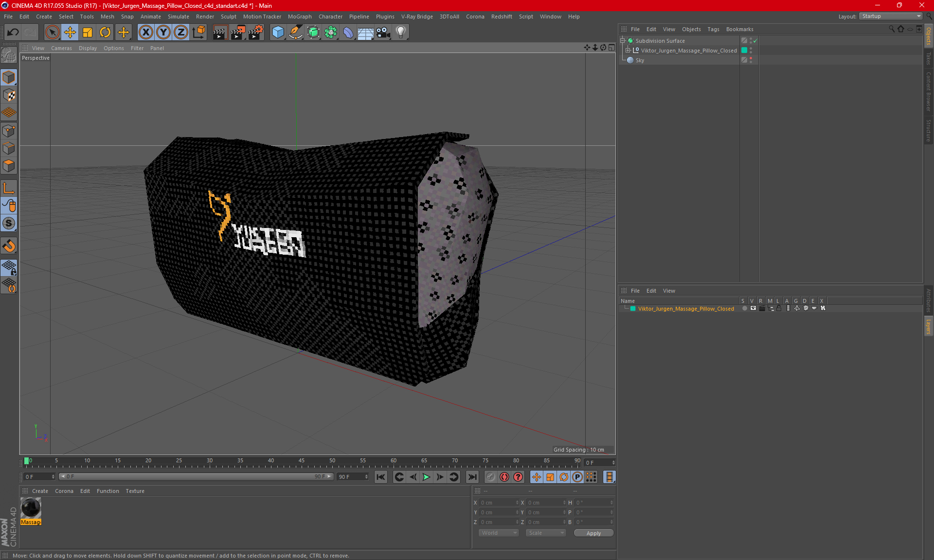This screenshot has height=560, width=934.
Task: Add a Cube primitive object
Action: (x=278, y=33)
